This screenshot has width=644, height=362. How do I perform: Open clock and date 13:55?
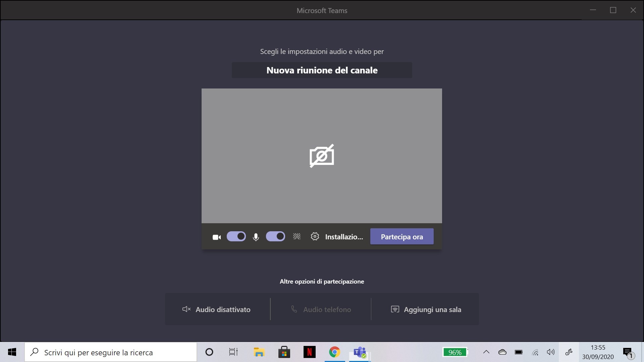[598, 352]
